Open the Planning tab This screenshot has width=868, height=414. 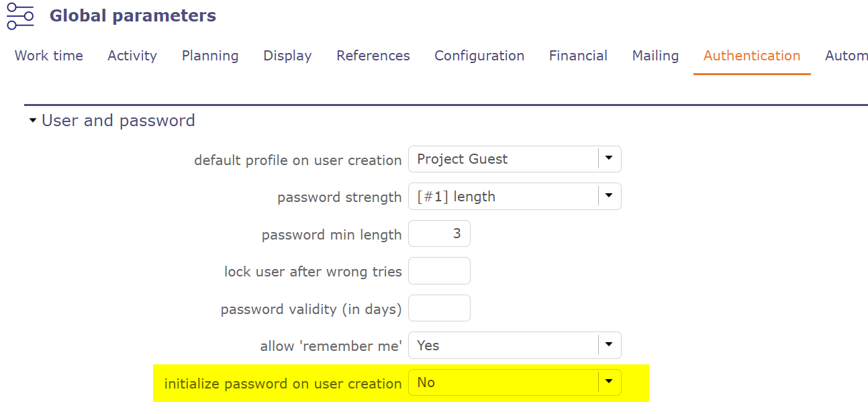[x=210, y=56]
